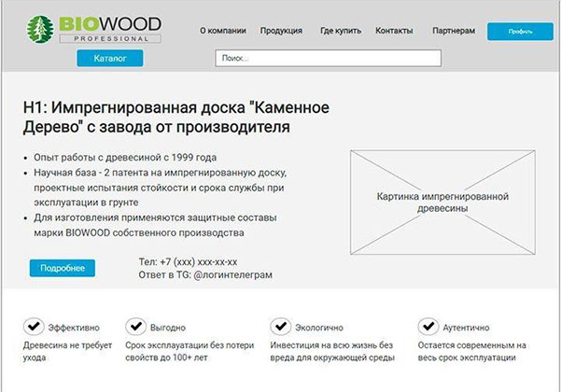Open the Продукция menu item
Screen dimensions: 561x392
281,31
